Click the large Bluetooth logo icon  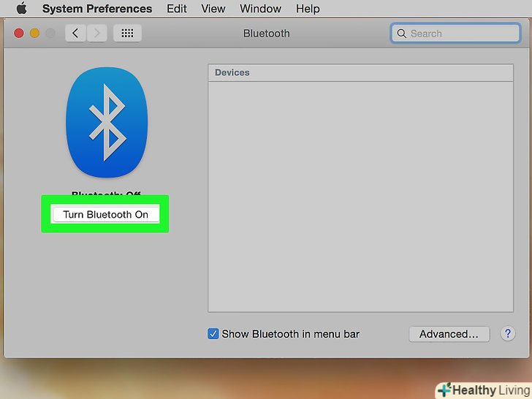[107, 122]
